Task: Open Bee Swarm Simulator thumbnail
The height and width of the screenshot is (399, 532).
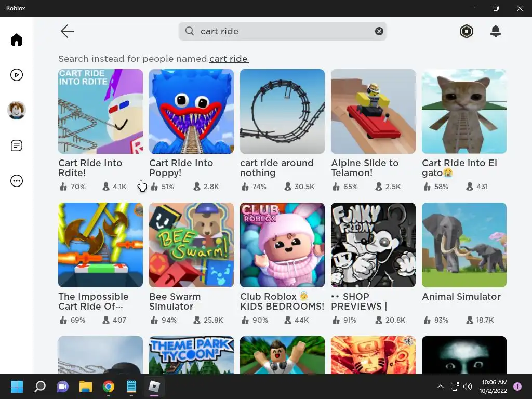Action: (x=191, y=245)
